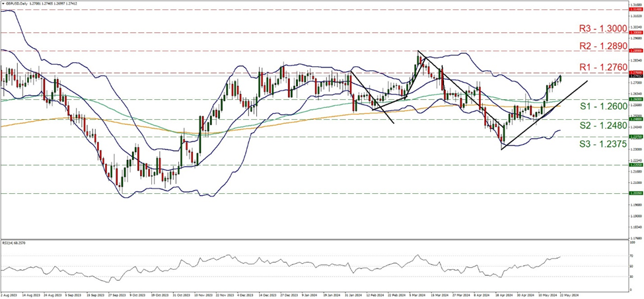Click the 70 level on RSI scale
The width and height of the screenshot is (644, 299).
(633, 256)
